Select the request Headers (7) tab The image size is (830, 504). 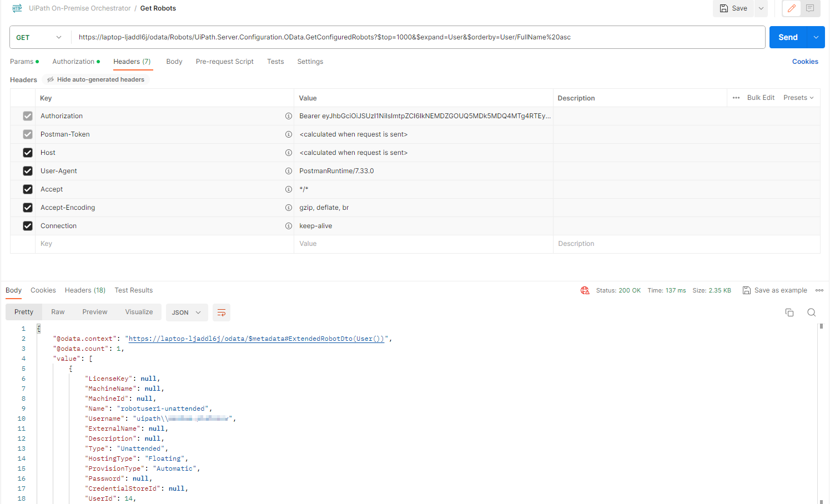132,62
